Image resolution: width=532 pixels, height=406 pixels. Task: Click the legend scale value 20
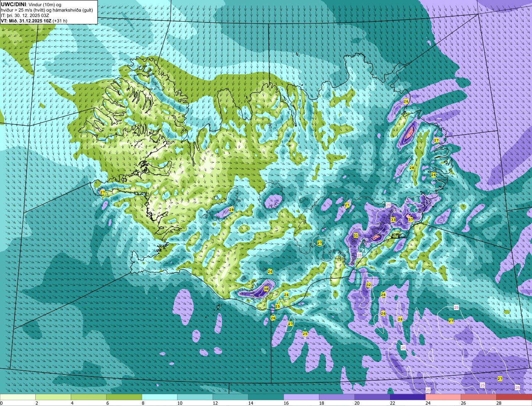(x=357, y=403)
